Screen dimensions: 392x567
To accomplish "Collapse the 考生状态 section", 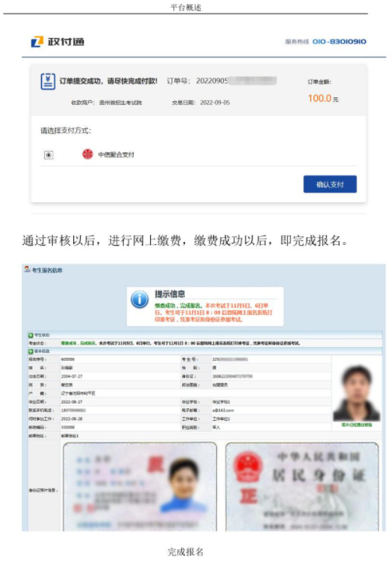I will click(31, 335).
